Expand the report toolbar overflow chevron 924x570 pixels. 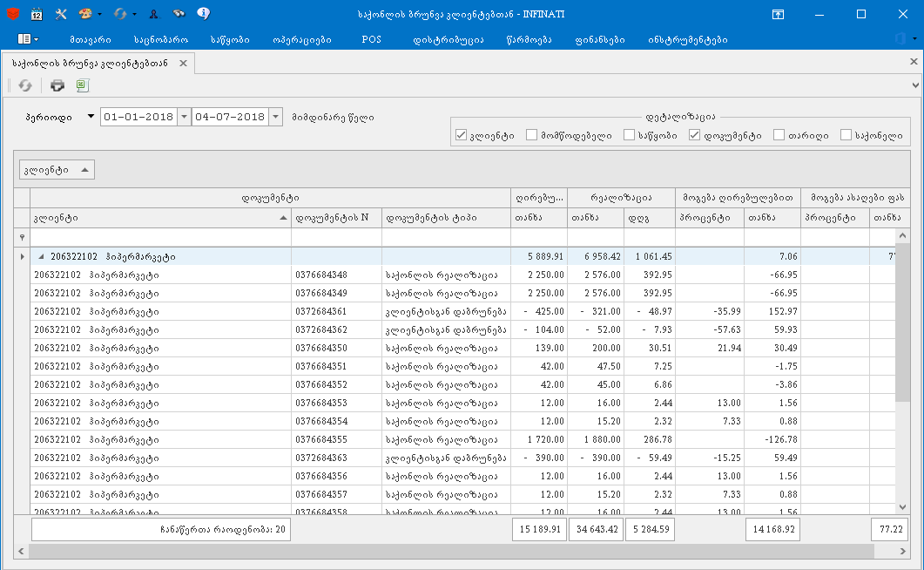coord(915,85)
